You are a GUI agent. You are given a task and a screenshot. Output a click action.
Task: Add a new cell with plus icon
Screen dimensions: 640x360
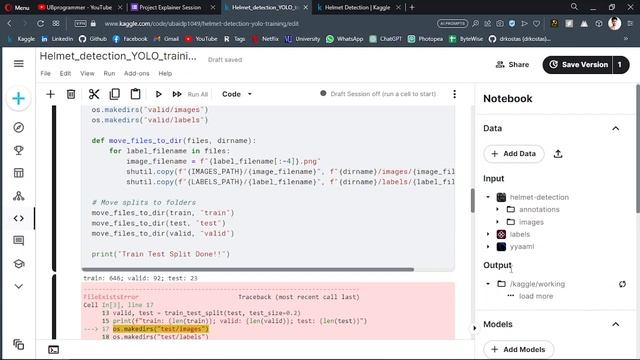[x=50, y=94]
